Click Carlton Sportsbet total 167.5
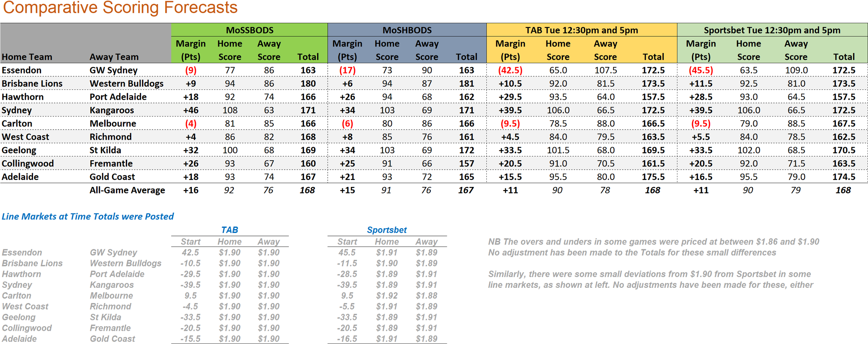Screen dimensions: 868x344 pyautogui.click(x=844, y=123)
